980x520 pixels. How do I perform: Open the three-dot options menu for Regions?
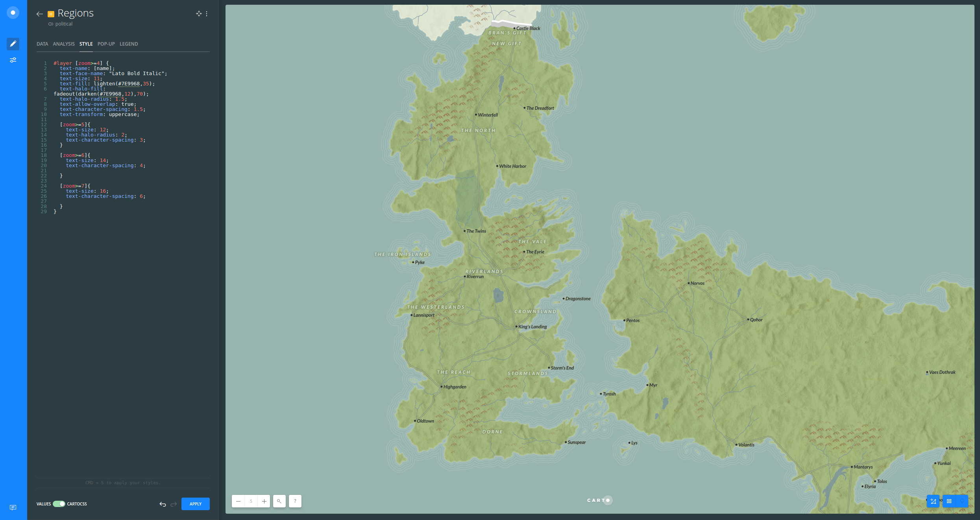(x=207, y=13)
